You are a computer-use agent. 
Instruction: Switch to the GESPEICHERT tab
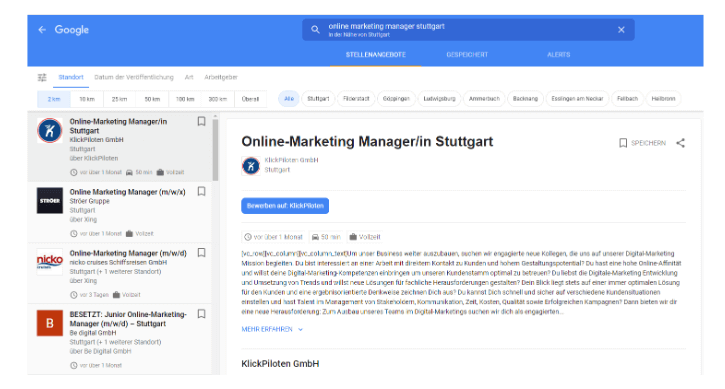click(467, 55)
